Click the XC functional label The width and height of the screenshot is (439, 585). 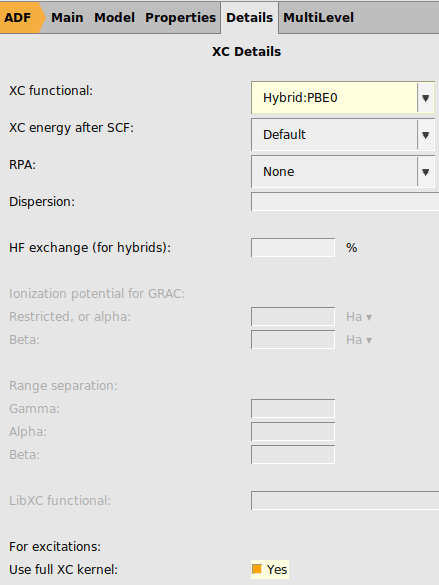(51, 91)
